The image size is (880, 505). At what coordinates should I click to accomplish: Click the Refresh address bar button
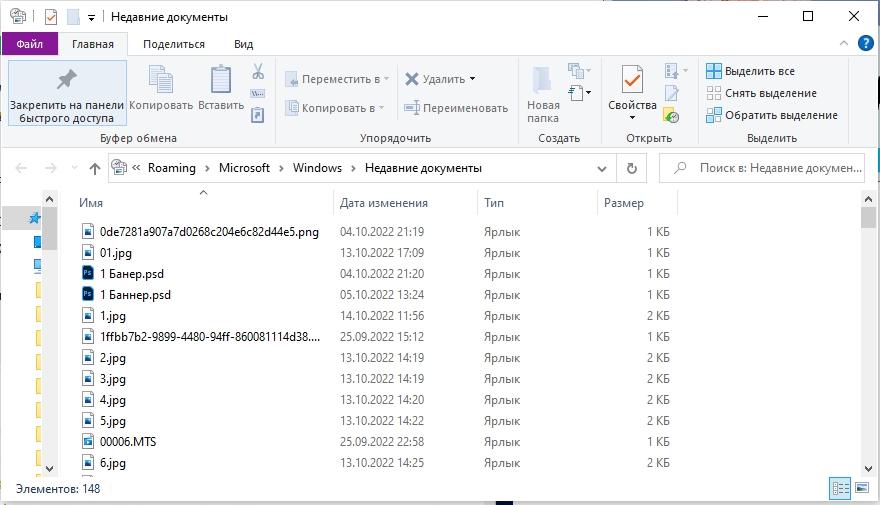(x=631, y=168)
